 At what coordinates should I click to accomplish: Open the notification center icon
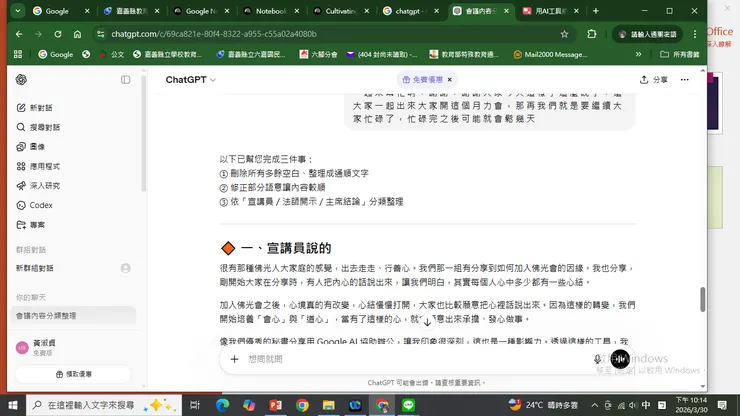pyautogui.click(x=722, y=405)
